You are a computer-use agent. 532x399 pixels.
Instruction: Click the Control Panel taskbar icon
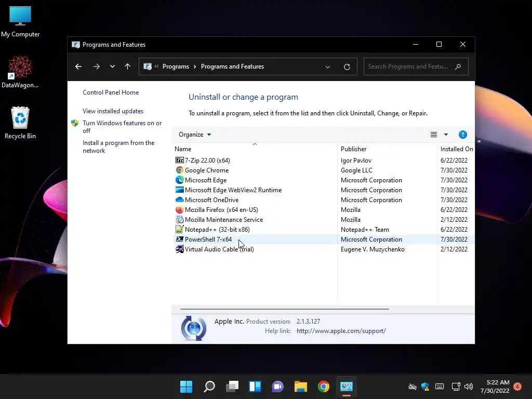click(347, 387)
